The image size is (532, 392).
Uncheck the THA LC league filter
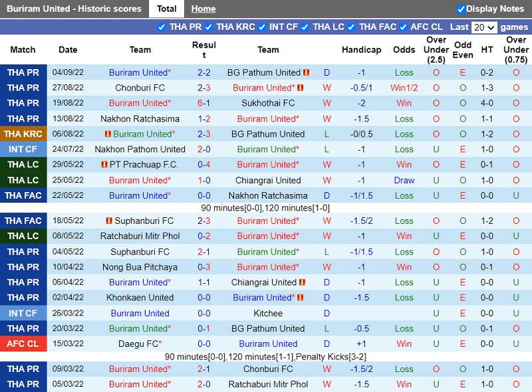coord(305,27)
